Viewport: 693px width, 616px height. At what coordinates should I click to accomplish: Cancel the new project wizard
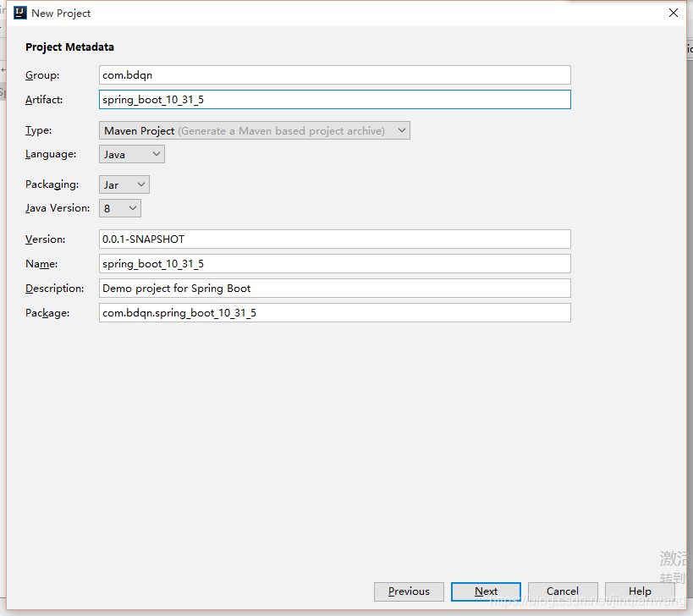coord(563,591)
